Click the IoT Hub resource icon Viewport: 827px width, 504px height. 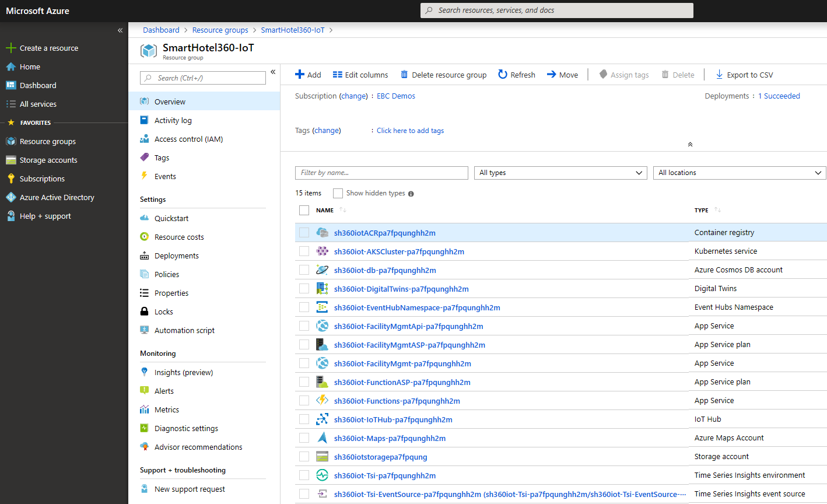tap(322, 419)
